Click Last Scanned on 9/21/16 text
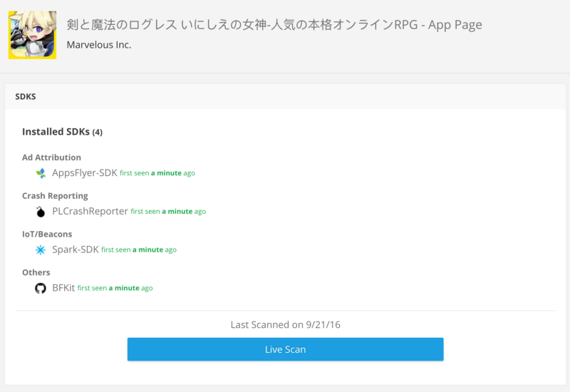The width and height of the screenshot is (570, 392). 286,324
